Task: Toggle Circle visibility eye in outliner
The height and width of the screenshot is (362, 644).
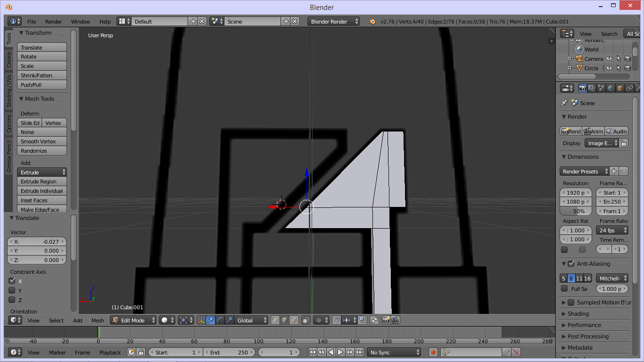Action: (609, 68)
